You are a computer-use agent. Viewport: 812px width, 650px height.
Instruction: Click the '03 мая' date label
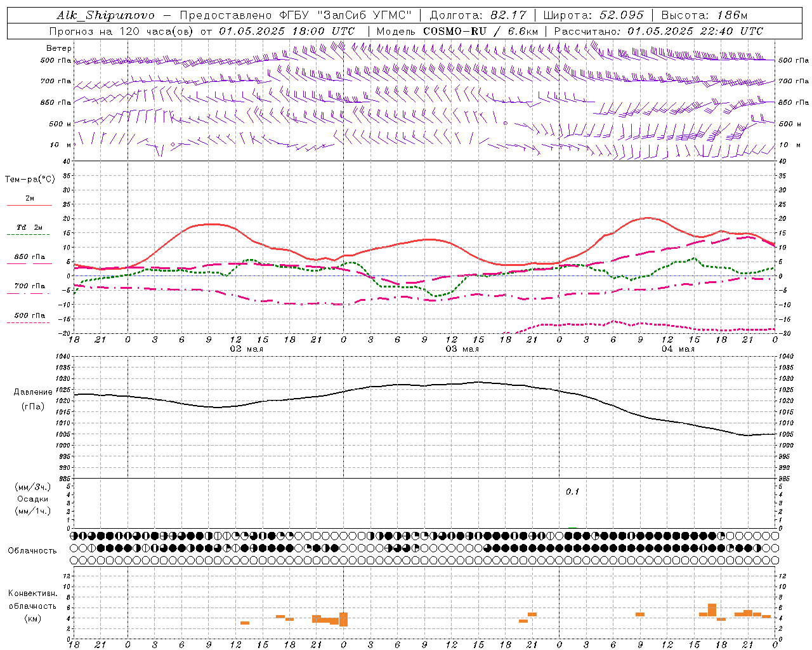click(462, 349)
